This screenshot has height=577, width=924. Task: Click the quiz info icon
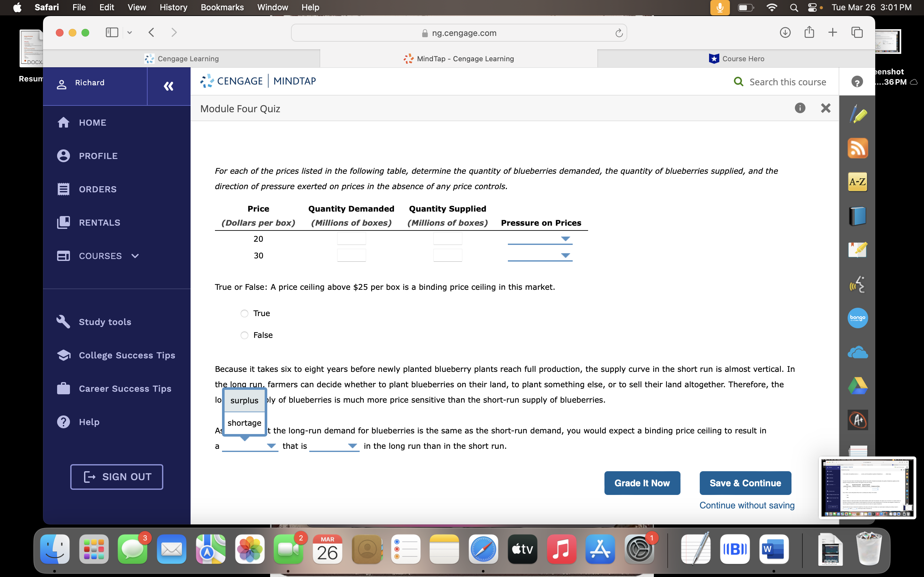tap(800, 108)
